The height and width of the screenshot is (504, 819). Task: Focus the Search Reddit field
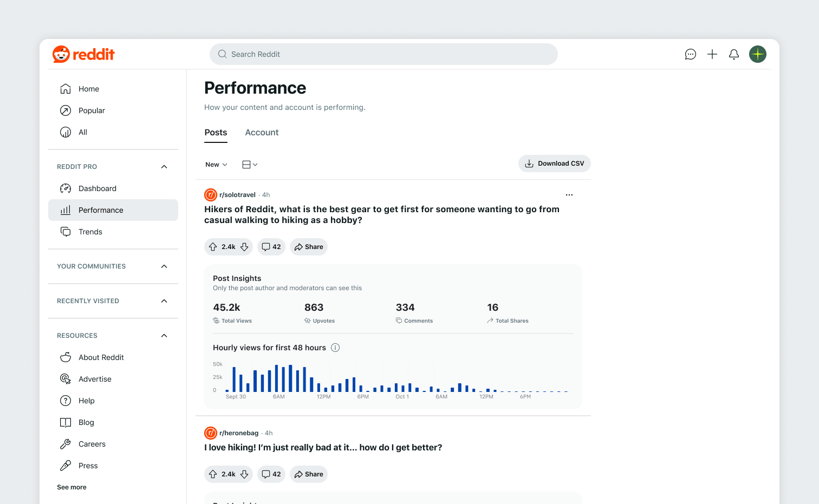[383, 54]
